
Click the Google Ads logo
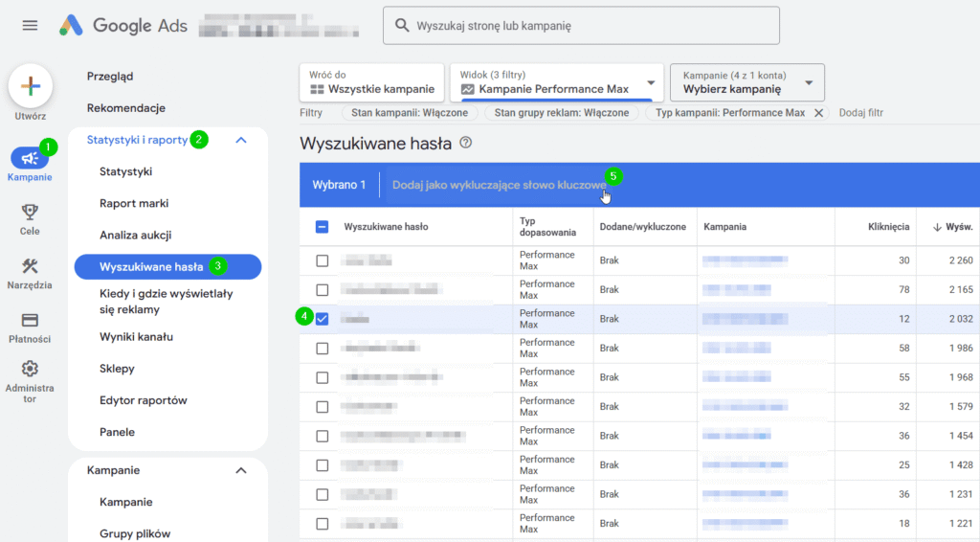(123, 26)
